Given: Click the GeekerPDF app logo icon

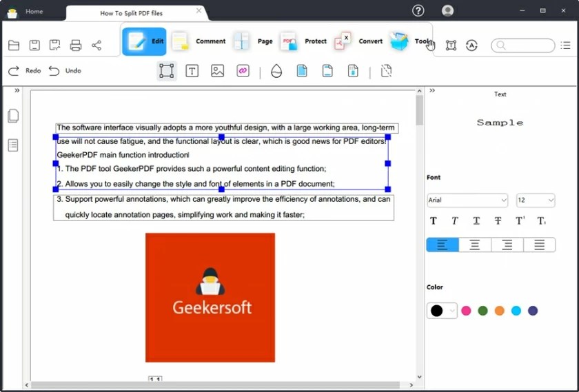Looking at the screenshot, I should point(12,13).
